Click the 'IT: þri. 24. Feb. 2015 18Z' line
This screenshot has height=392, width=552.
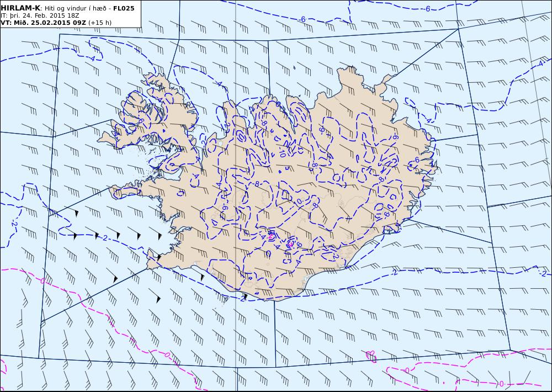pyautogui.click(x=40, y=16)
